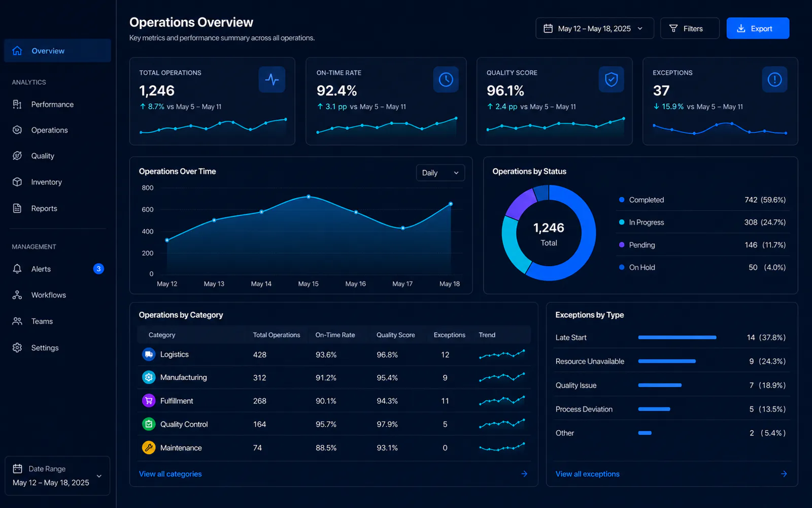Click the May 15 peak data point
The width and height of the screenshot is (812, 508).
(309, 197)
